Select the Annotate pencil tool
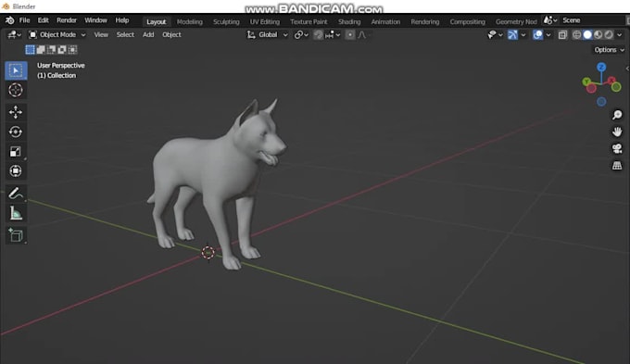630x364 pixels. tap(16, 194)
